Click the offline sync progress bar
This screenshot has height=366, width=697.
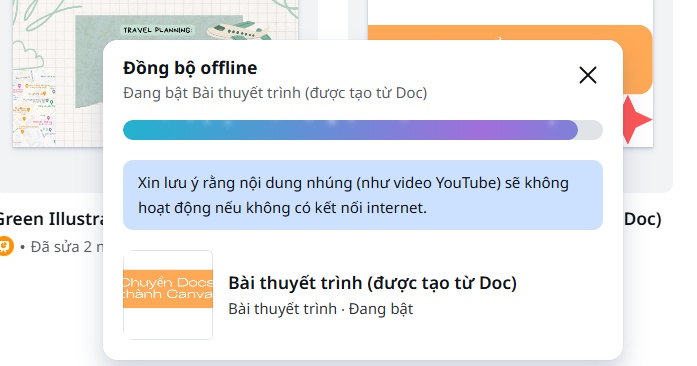point(363,130)
